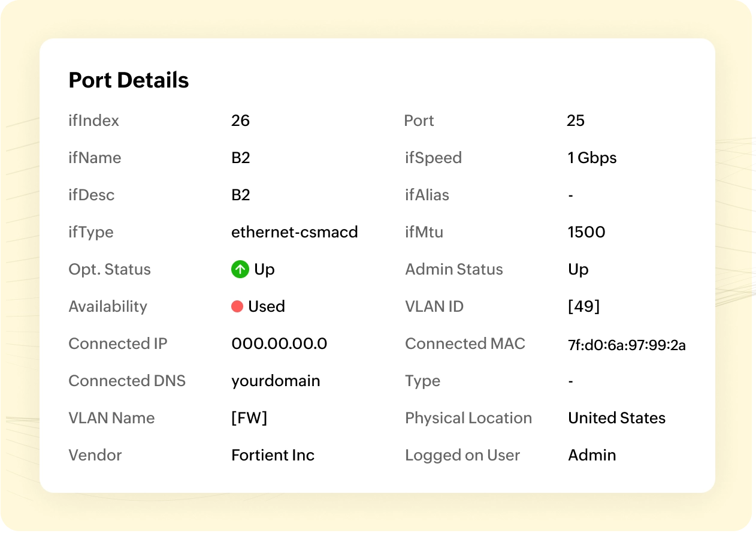Click the United States physical location

[x=616, y=418]
